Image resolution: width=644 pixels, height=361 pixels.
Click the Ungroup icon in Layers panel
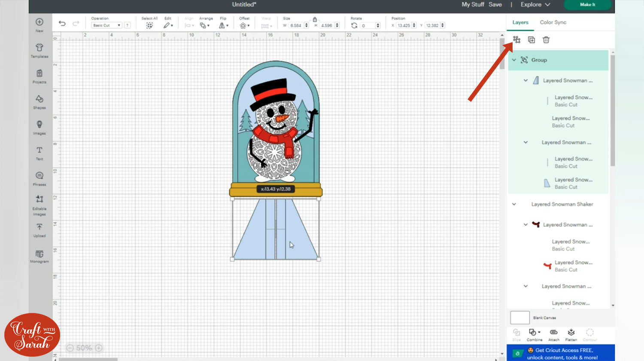[516, 40]
